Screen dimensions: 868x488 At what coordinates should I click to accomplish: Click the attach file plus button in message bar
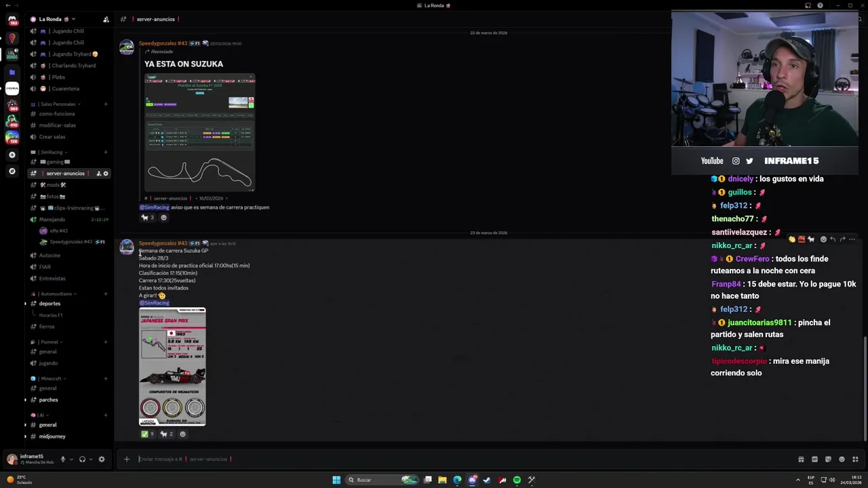[126, 459]
